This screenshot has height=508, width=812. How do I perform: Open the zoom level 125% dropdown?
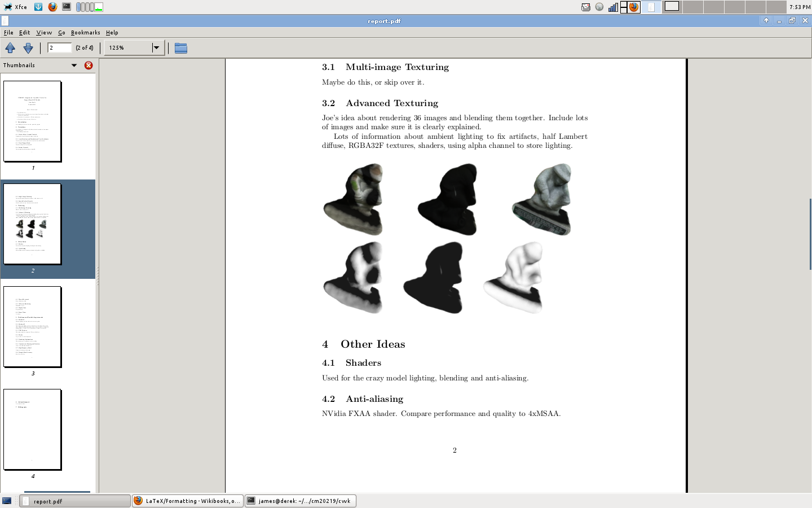click(x=156, y=48)
